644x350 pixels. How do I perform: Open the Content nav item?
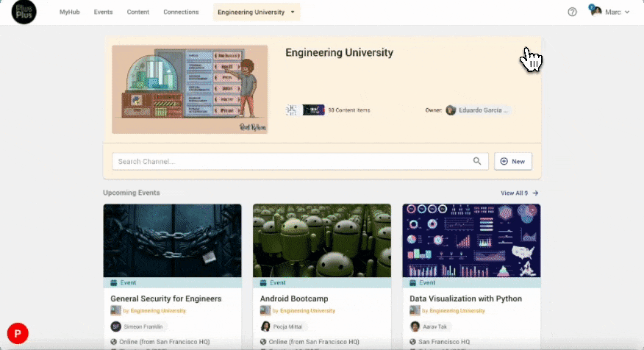coord(138,12)
